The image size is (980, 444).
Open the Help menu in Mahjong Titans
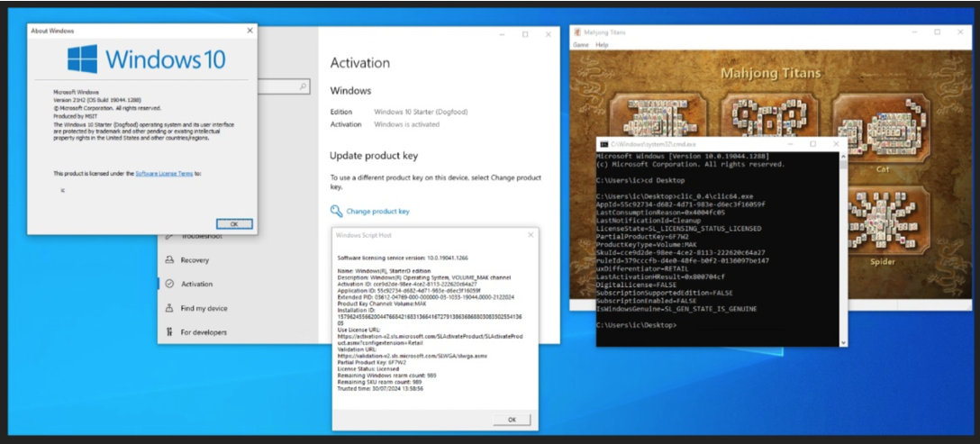pos(602,46)
